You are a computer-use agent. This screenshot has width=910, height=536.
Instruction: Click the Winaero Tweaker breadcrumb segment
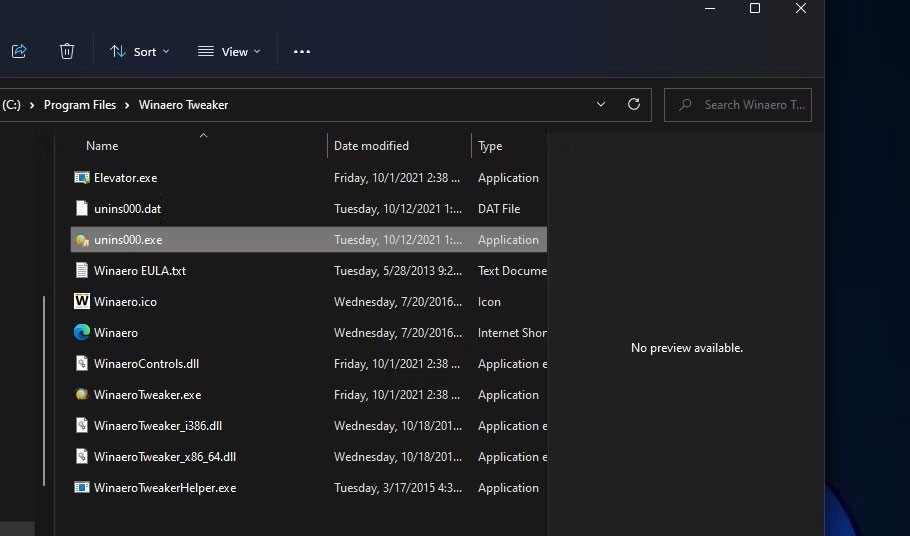[183, 105]
